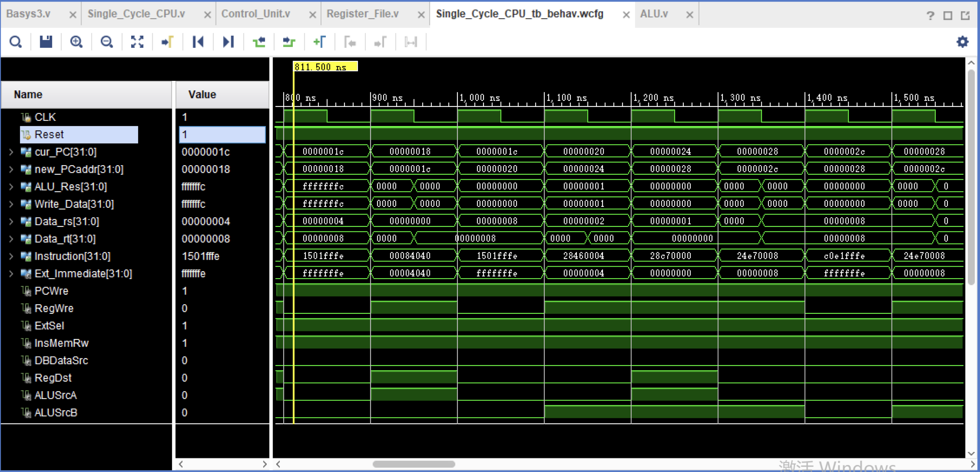This screenshot has width=980, height=472.
Task: Zoom in on the waveform
Action: (76, 42)
